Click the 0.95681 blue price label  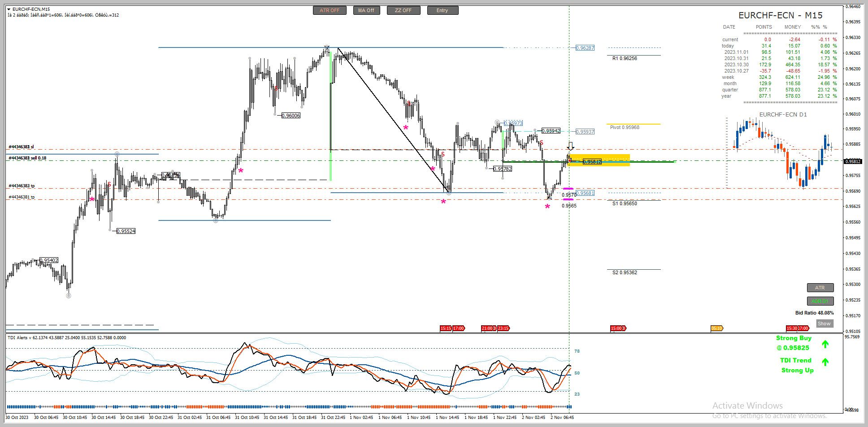585,193
